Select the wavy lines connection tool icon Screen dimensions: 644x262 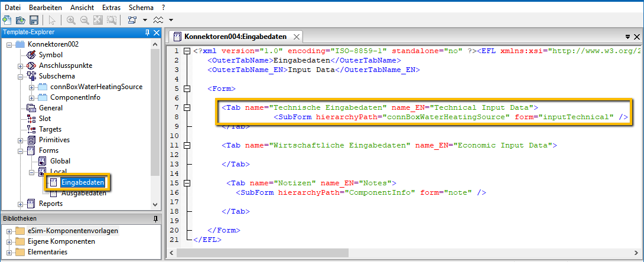click(158, 19)
